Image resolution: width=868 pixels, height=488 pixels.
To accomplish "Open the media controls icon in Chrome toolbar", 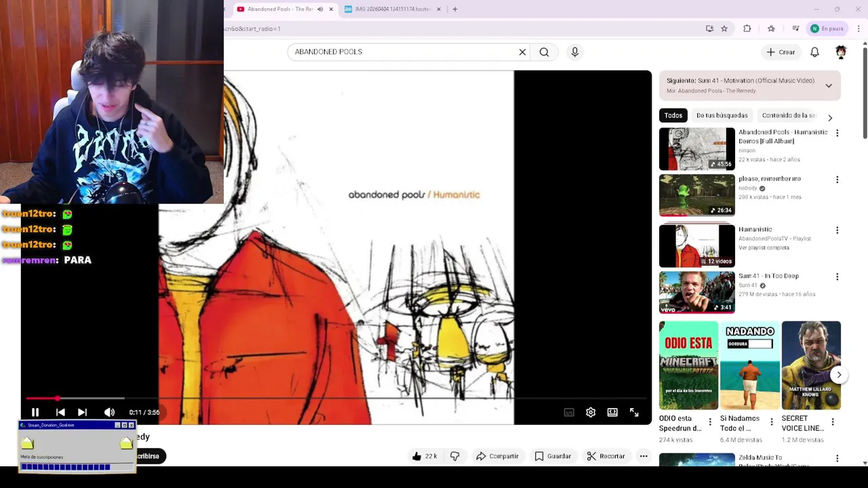I will pos(795,28).
